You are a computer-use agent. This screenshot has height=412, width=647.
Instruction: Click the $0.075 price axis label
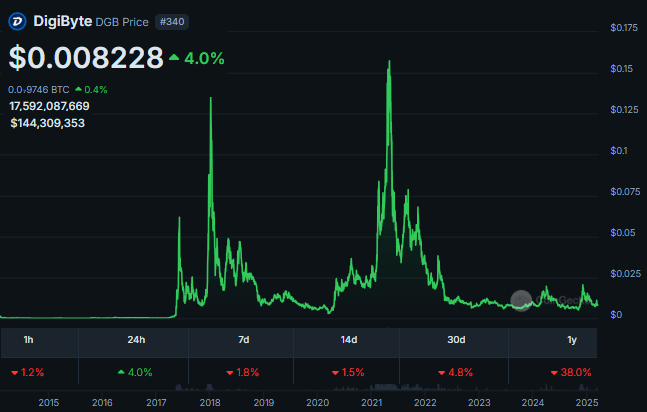625,192
